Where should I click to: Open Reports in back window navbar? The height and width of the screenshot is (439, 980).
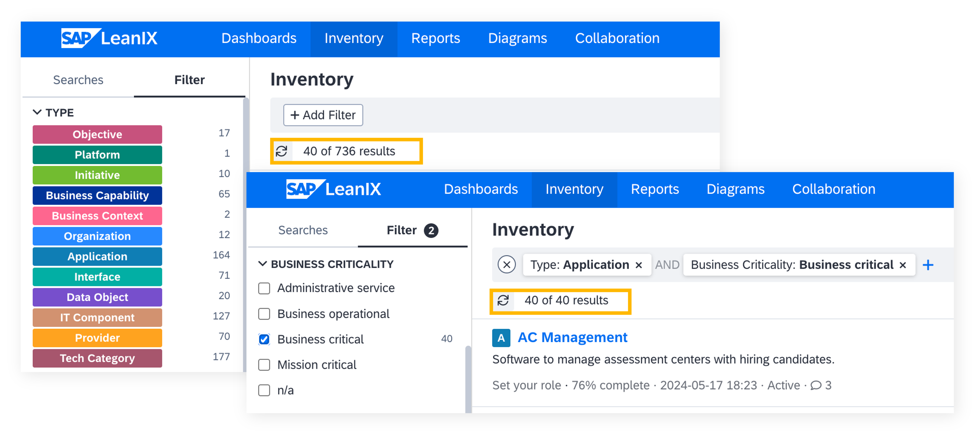pos(436,38)
